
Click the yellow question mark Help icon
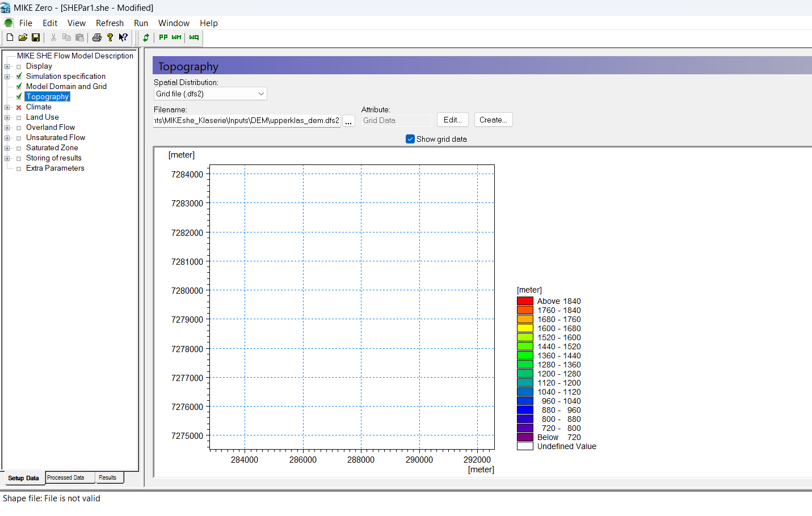110,37
